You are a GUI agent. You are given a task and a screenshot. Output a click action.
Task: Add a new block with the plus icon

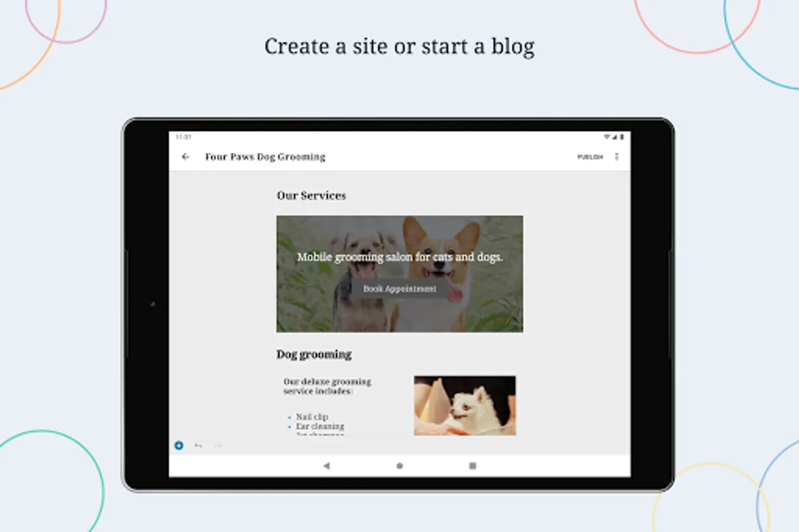click(179, 445)
